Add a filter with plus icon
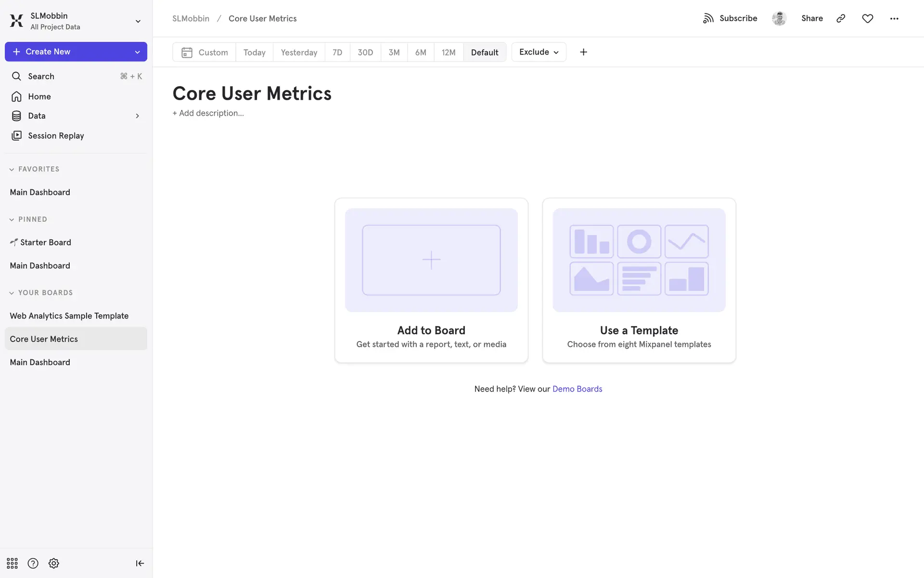The image size is (924, 578). click(583, 52)
